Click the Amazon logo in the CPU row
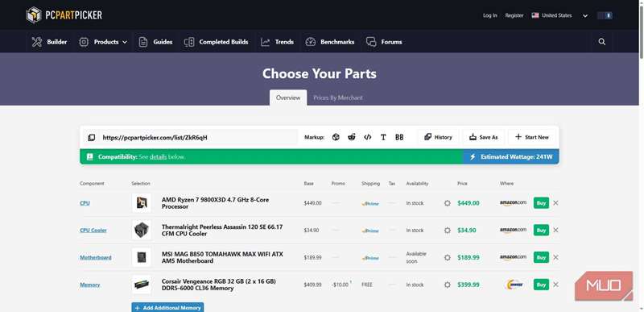 click(513, 203)
